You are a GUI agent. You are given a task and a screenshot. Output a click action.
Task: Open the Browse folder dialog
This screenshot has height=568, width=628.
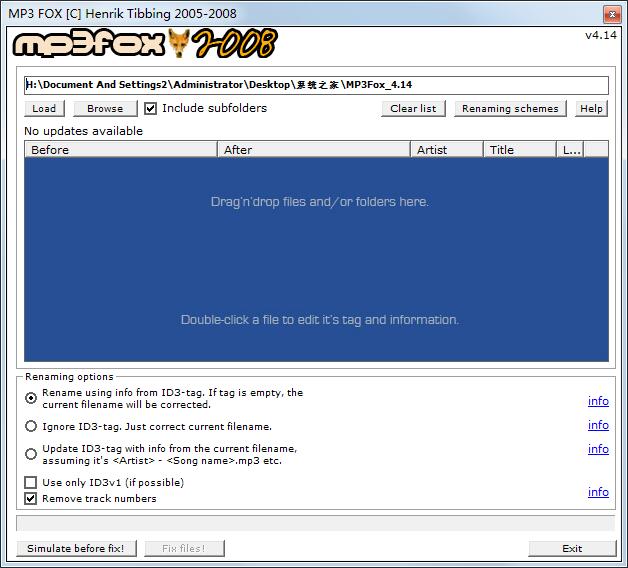click(105, 109)
